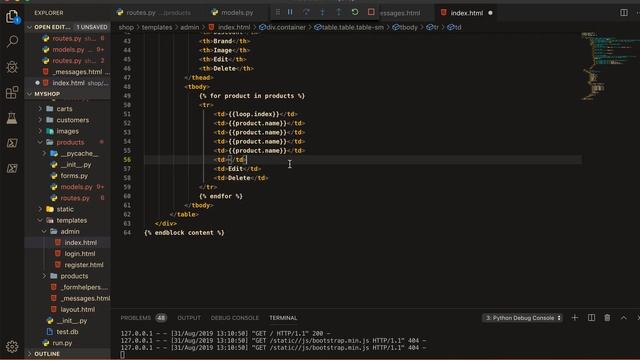Open the Test beaker view in activity bar
The image size is (640, 360).
pos(12,118)
